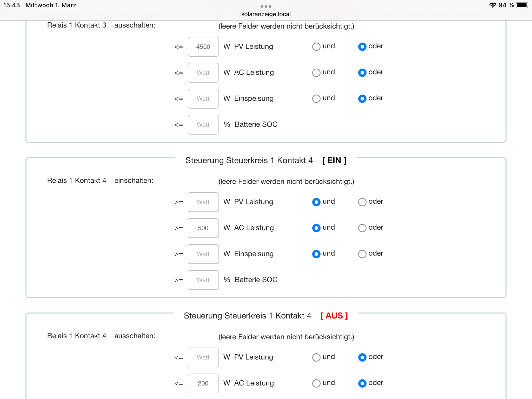Click PV Leistung field containing 4500

tap(203, 47)
